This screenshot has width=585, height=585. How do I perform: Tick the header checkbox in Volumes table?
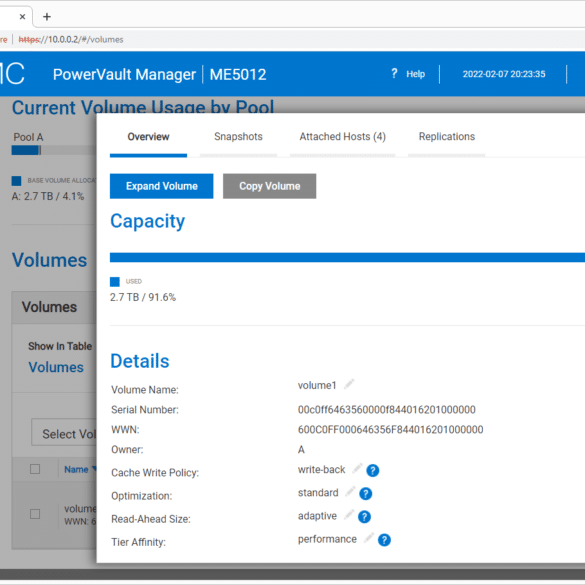(35, 469)
